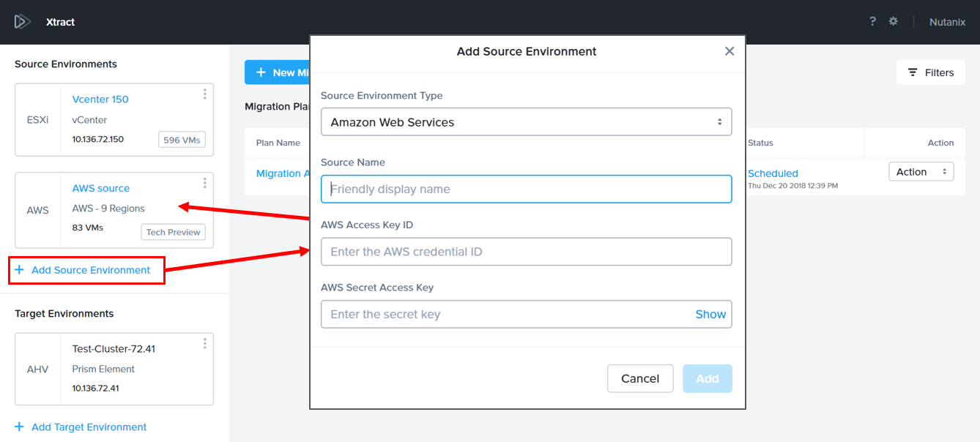The width and height of the screenshot is (980, 442).
Task: Open the Filters button
Action: [x=931, y=72]
